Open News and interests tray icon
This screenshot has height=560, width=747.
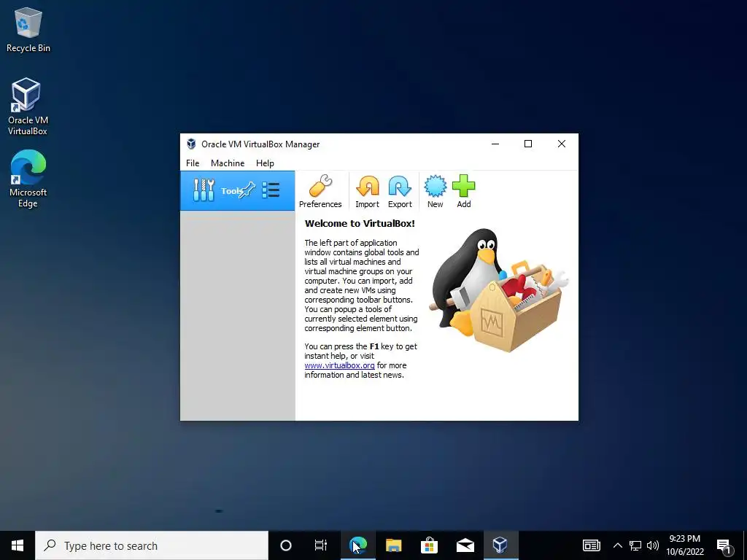pyautogui.click(x=591, y=545)
